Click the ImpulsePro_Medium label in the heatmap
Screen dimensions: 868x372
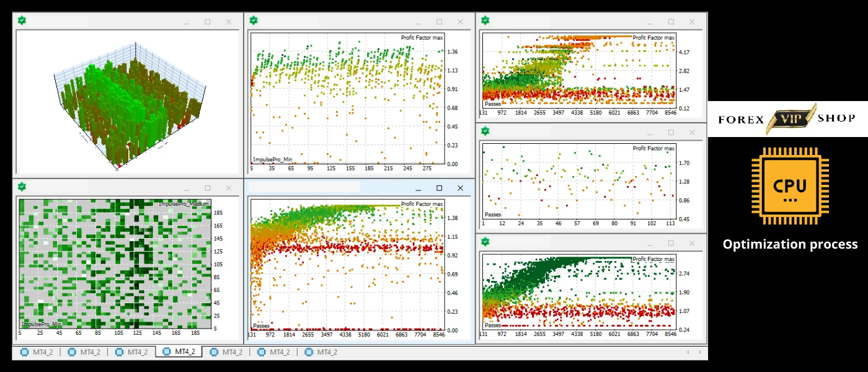click(184, 204)
